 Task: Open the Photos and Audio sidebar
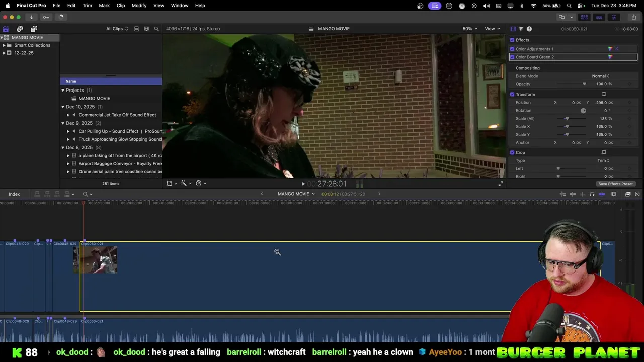(20, 29)
